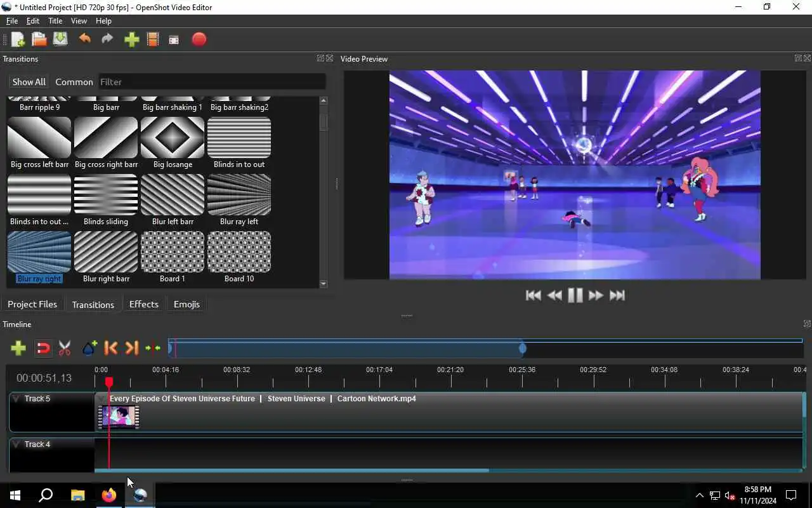Jump to the next marker
The image size is (812, 508).
point(131,348)
